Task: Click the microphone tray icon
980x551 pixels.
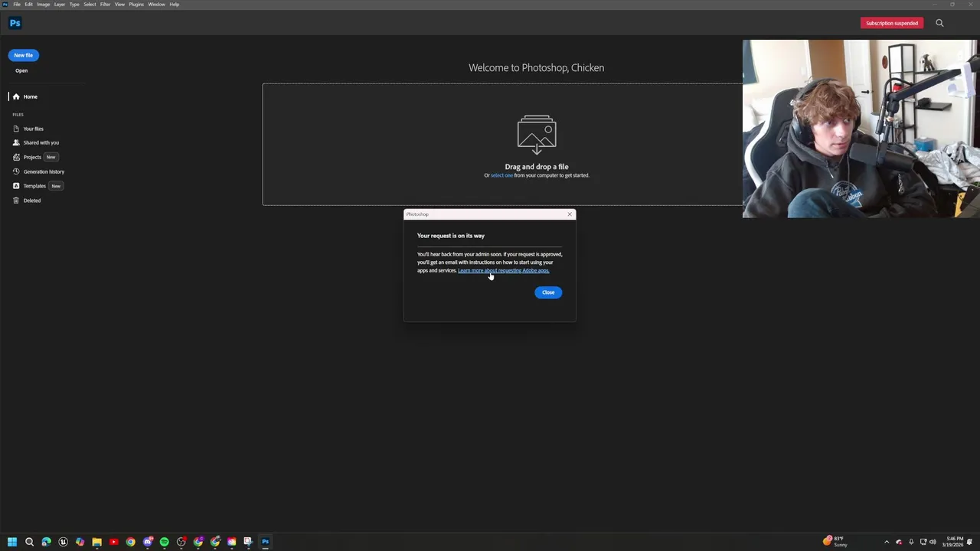Action: (911, 542)
